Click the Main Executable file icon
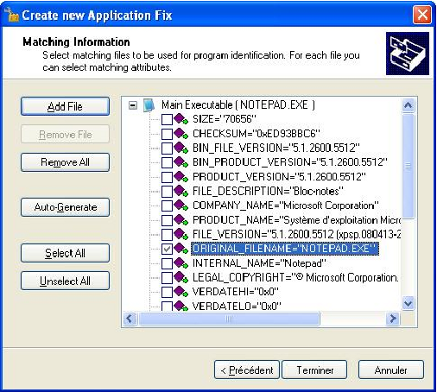The height and width of the screenshot is (392, 437). click(x=149, y=105)
